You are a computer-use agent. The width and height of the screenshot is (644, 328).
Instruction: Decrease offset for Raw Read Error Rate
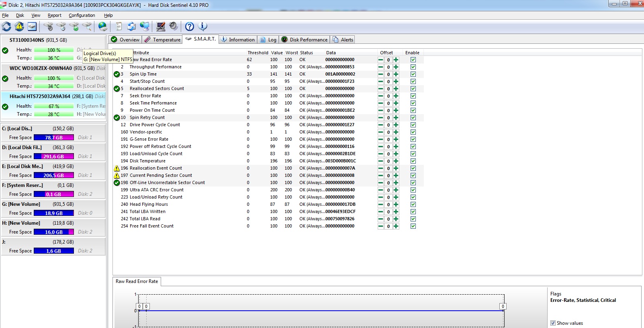380,60
